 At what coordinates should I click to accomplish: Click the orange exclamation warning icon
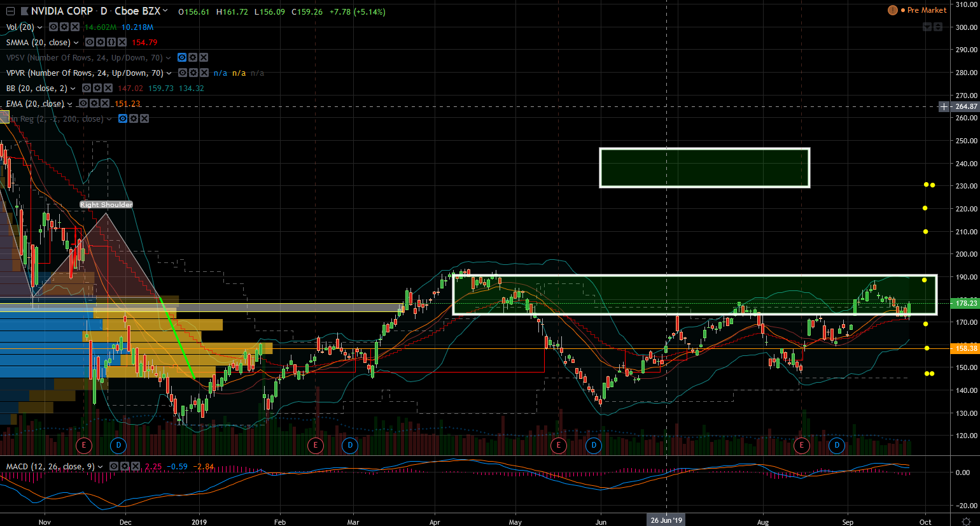pyautogui.click(x=893, y=10)
